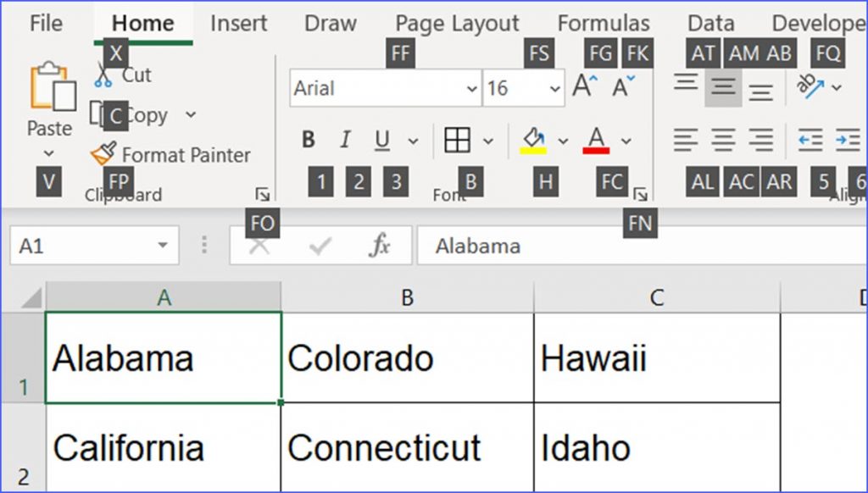Click the Paste clipboard icon

(x=48, y=89)
